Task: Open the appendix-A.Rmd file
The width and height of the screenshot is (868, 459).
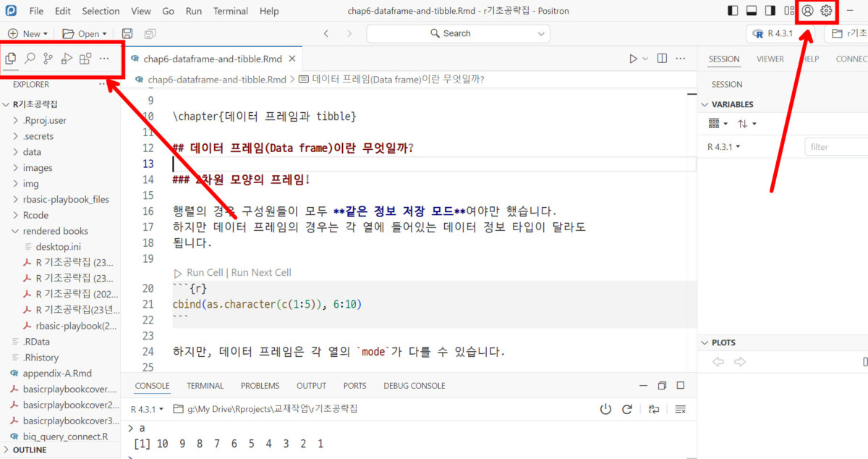Action: point(57,374)
